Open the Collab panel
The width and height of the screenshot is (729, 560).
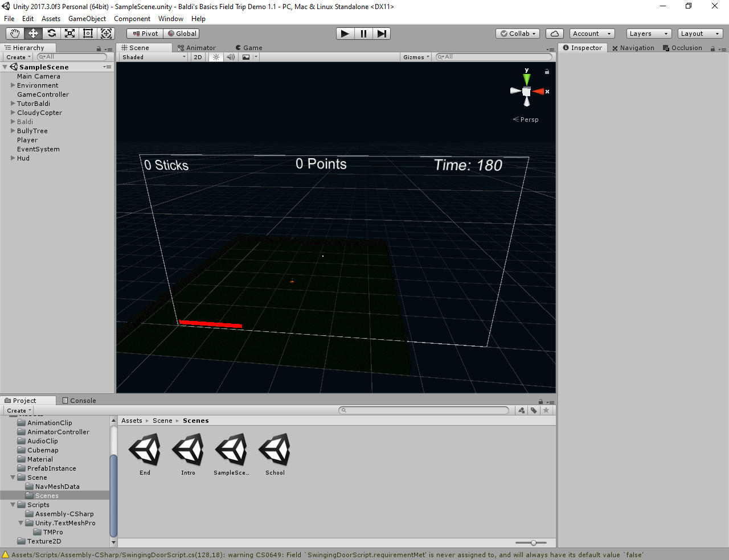[517, 33]
